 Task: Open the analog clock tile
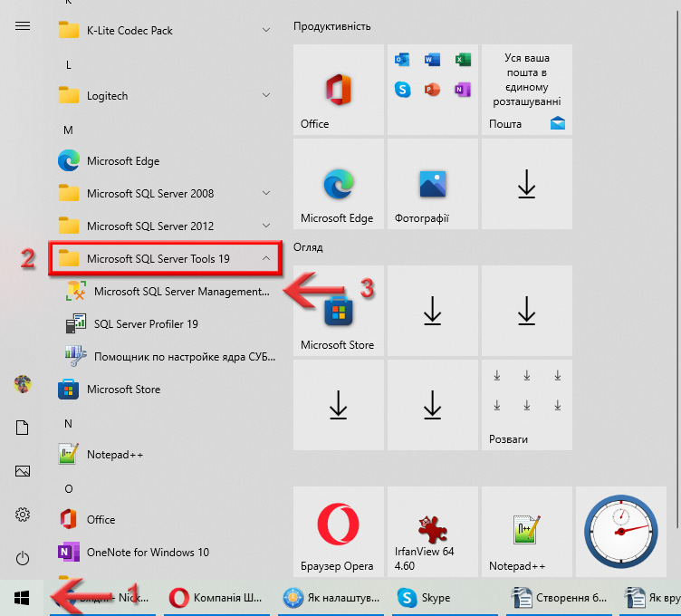coord(621,532)
